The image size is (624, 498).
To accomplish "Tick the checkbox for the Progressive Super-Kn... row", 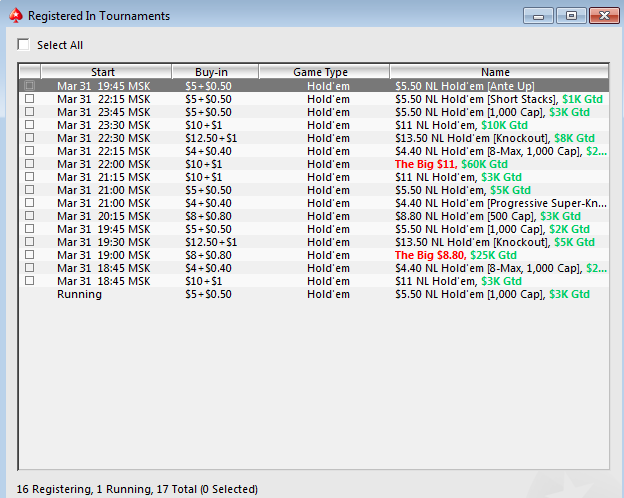I will click(x=29, y=203).
